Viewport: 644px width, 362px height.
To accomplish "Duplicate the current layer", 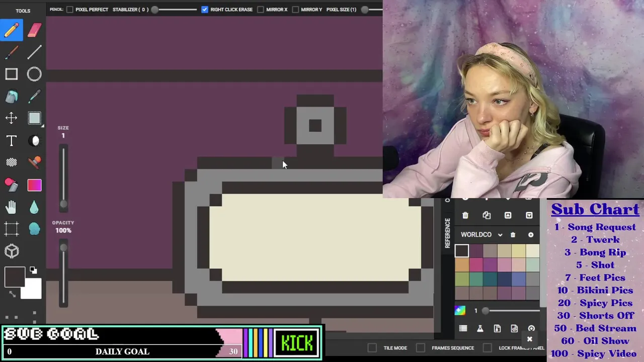I will (x=487, y=215).
